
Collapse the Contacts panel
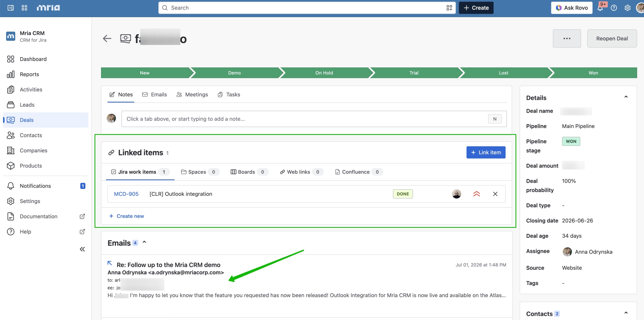coord(626,313)
